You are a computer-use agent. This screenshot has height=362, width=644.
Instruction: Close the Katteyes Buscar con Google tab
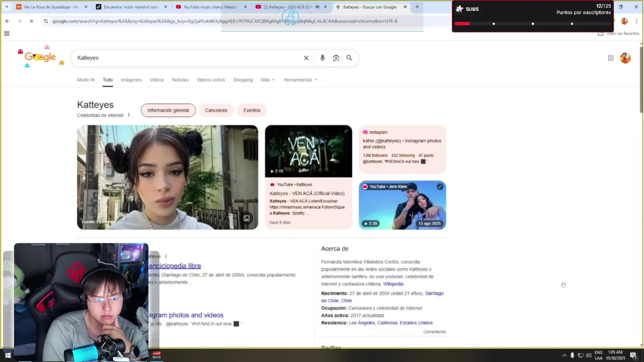point(405,7)
